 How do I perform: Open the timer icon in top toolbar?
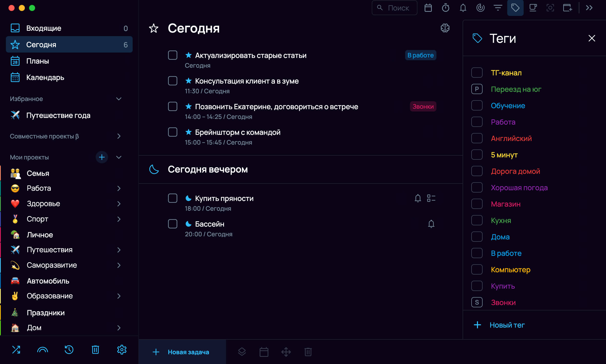[x=445, y=8]
